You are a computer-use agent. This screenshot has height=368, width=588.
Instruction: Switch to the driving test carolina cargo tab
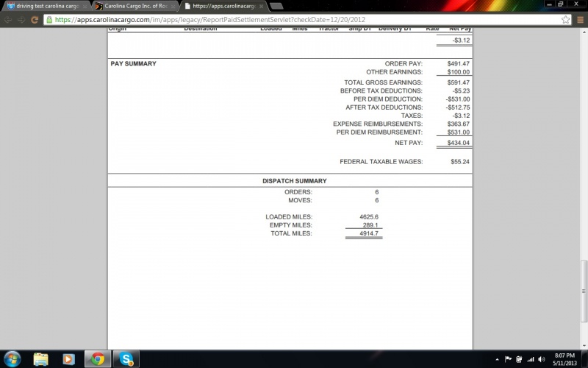[43, 6]
